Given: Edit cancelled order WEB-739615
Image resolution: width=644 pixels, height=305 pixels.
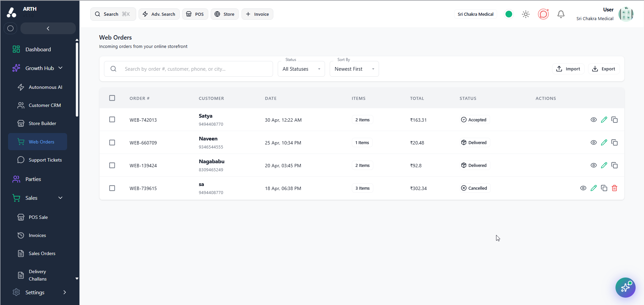Looking at the screenshot, I should tap(594, 188).
